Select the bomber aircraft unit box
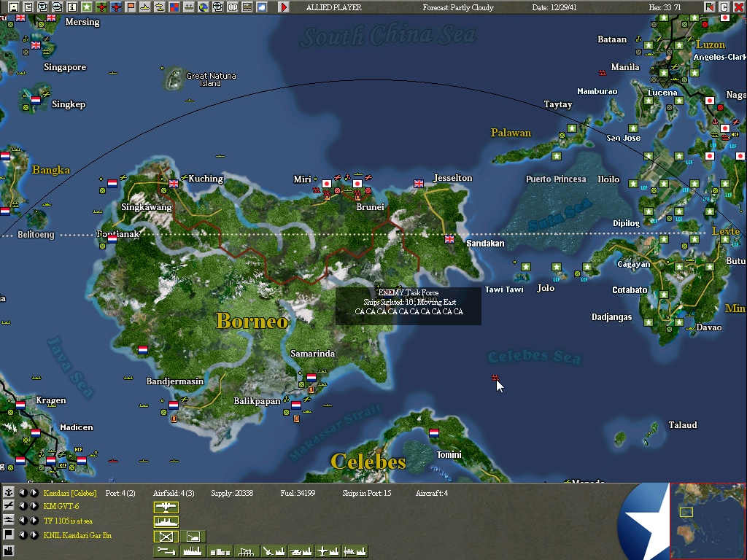747x560 pixels. click(x=166, y=507)
